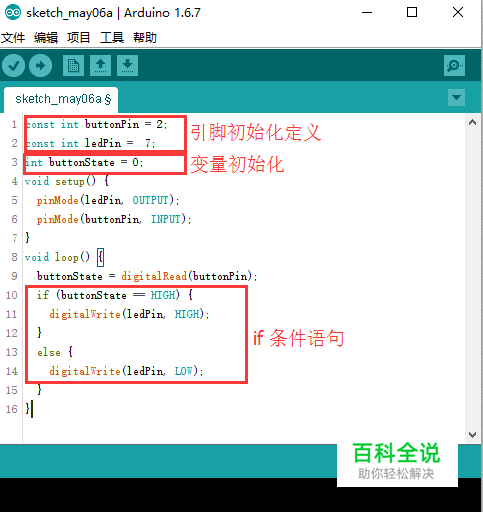The image size is (483, 512).
Task: Click 'digitalWrite(ledPin, HIGH);' line
Action: (x=129, y=314)
